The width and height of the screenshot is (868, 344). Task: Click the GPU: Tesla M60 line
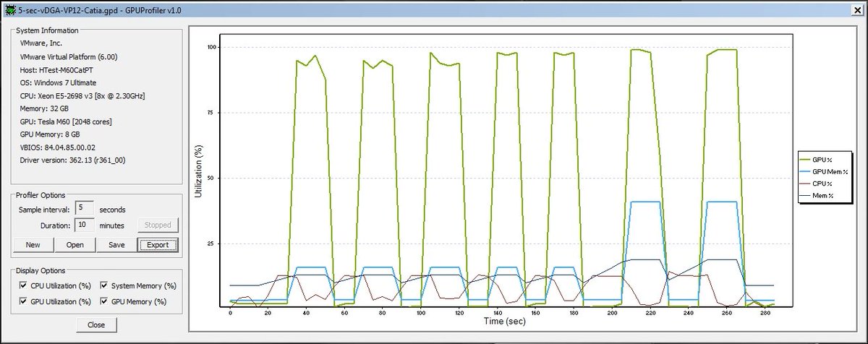66,121
